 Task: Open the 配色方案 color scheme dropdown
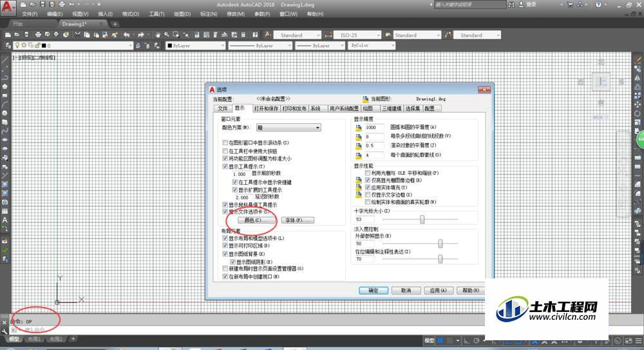point(289,128)
